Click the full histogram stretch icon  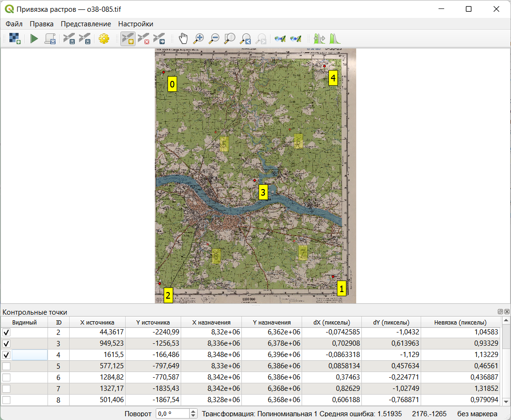point(335,39)
